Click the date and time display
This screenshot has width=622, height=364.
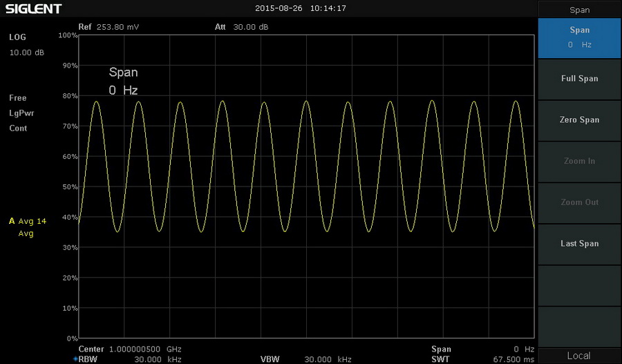[x=300, y=9]
